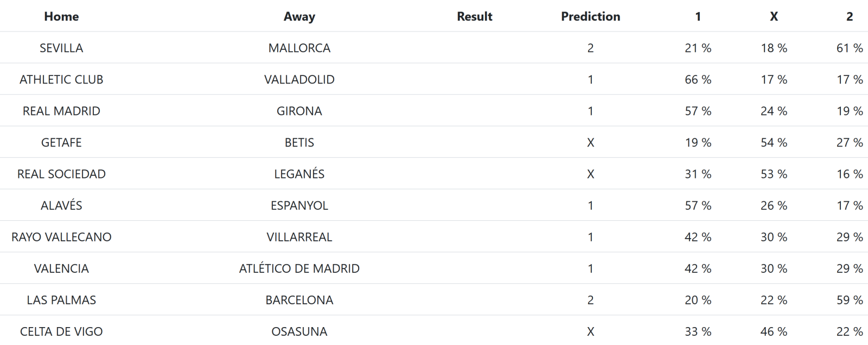Select the SEVILLA home team cell
868x345 pixels.
tap(61, 48)
